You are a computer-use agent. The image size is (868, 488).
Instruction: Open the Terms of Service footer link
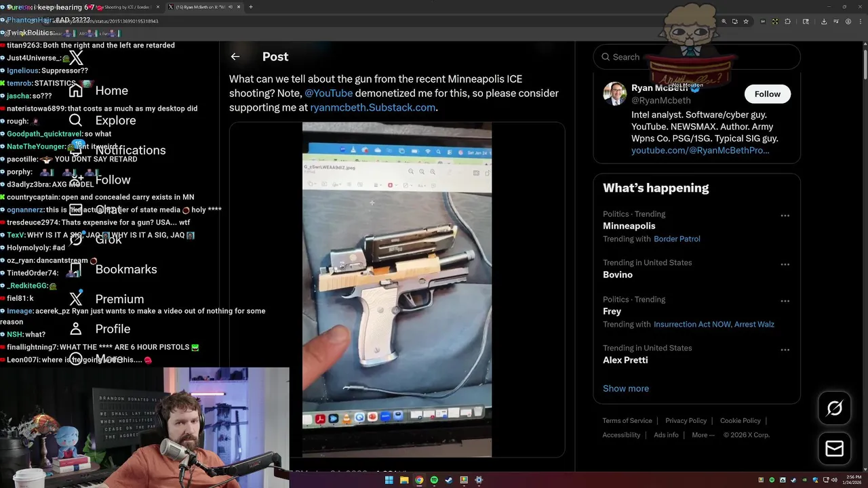[627, 421]
